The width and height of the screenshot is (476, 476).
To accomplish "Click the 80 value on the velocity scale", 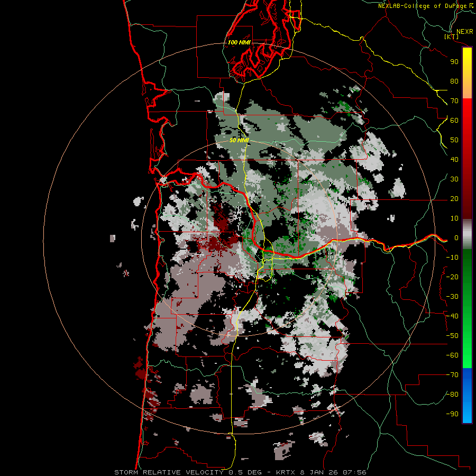I will point(454,81).
